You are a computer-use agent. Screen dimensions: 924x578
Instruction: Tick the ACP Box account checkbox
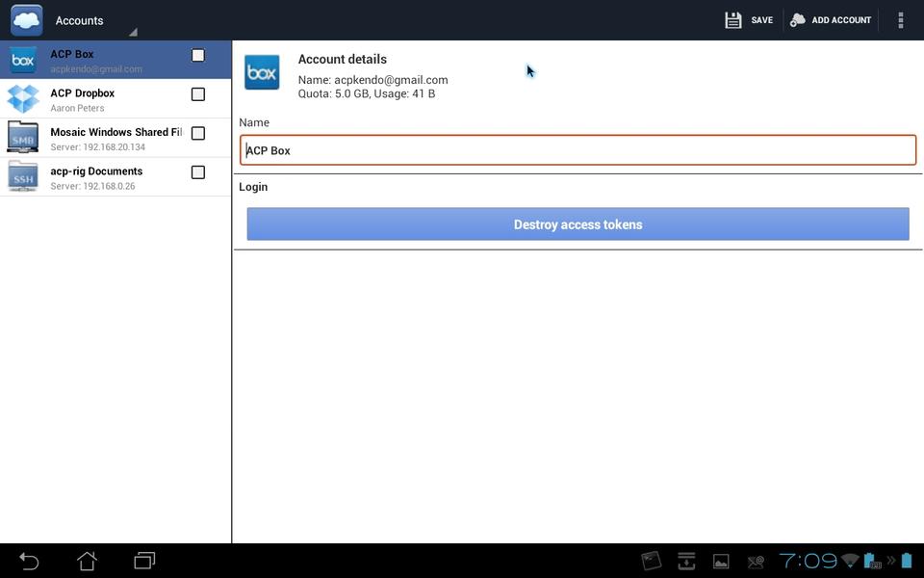pos(198,56)
